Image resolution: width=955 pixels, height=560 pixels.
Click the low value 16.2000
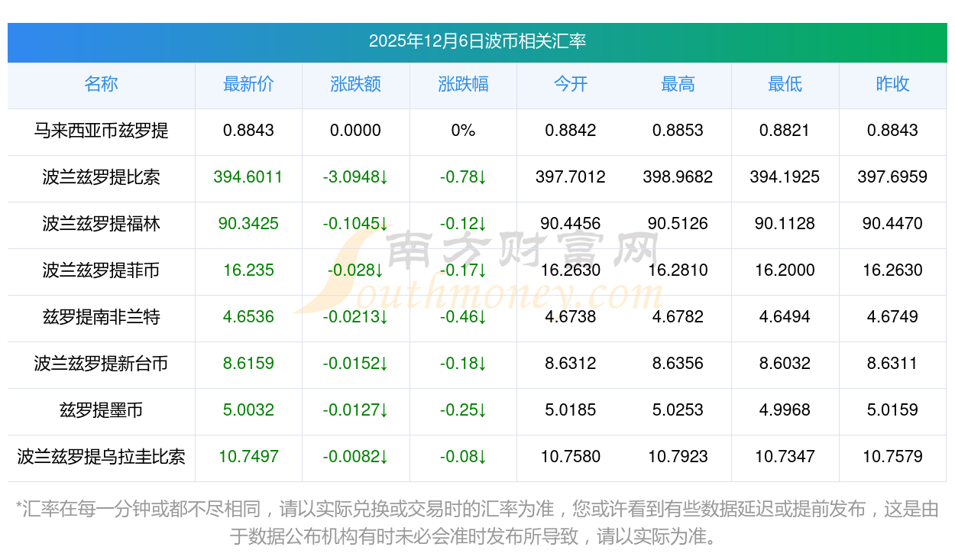click(x=785, y=270)
